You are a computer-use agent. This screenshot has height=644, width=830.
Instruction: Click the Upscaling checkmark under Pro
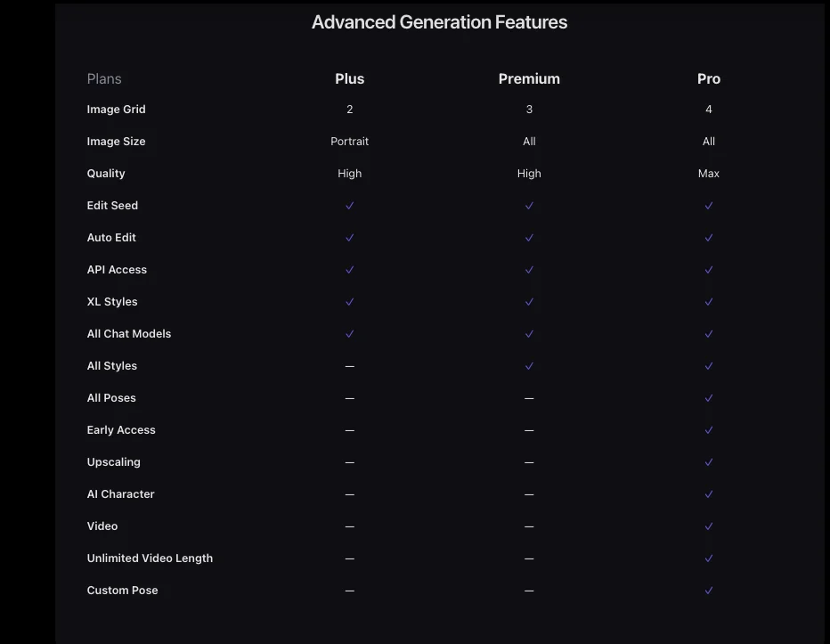coord(708,462)
